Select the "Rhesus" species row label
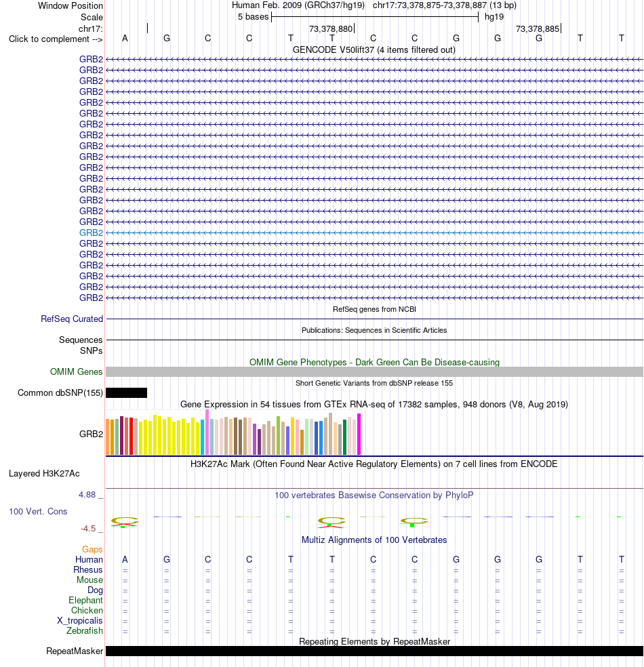 click(88, 569)
